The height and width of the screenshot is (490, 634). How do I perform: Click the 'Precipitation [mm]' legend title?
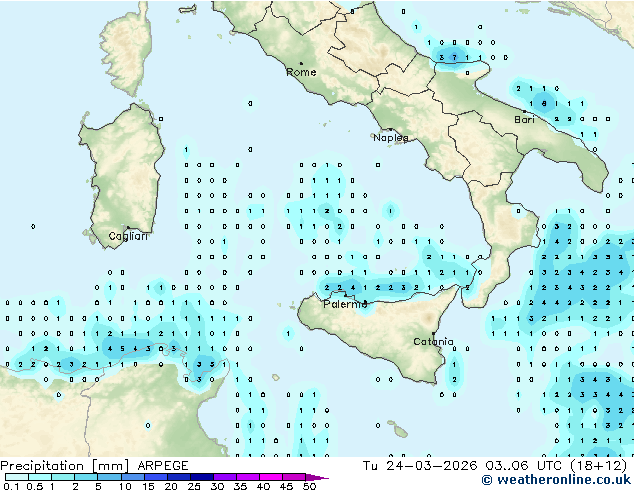coord(64,466)
